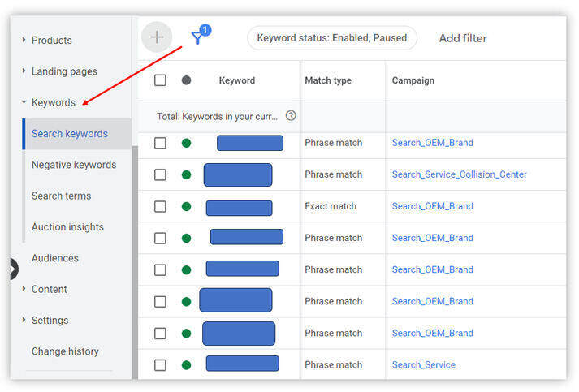579x392 pixels.
Task: Click the redacted keyword in Search_Service row
Action: 242,364
